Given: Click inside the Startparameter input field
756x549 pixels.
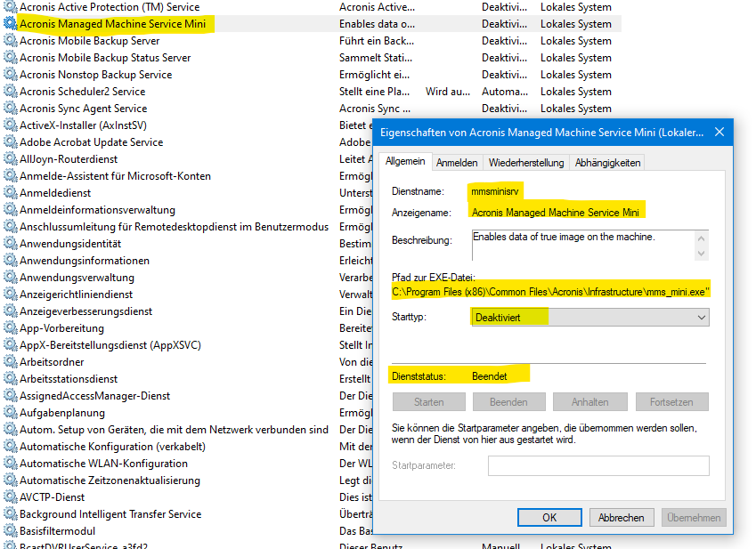Looking at the screenshot, I should coord(597,465).
